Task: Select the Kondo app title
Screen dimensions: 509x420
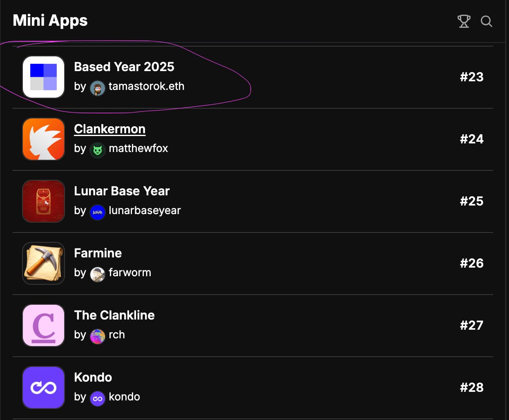Action: 93,378
